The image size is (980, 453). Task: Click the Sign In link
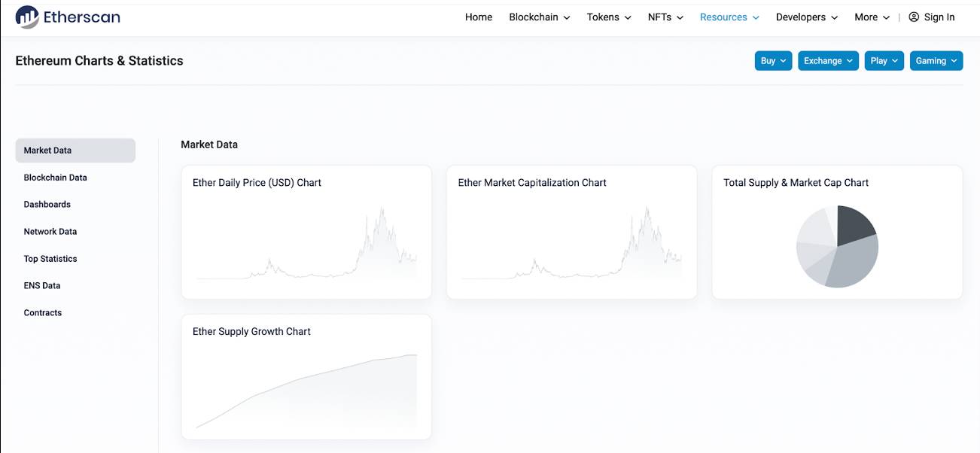click(939, 17)
